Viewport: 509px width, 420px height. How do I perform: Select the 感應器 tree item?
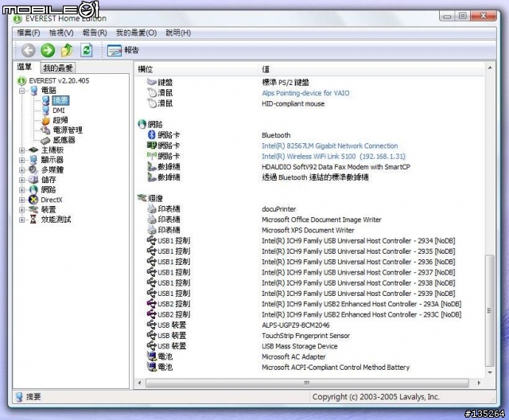[x=64, y=140]
